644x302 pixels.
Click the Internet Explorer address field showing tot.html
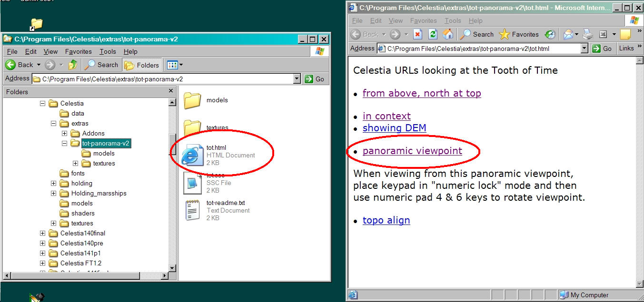tap(479, 49)
